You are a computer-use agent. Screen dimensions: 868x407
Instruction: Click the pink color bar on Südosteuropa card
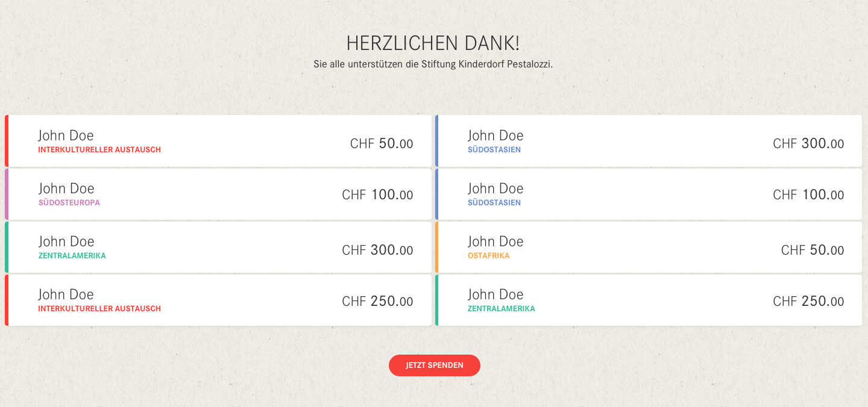pyautogui.click(x=7, y=194)
